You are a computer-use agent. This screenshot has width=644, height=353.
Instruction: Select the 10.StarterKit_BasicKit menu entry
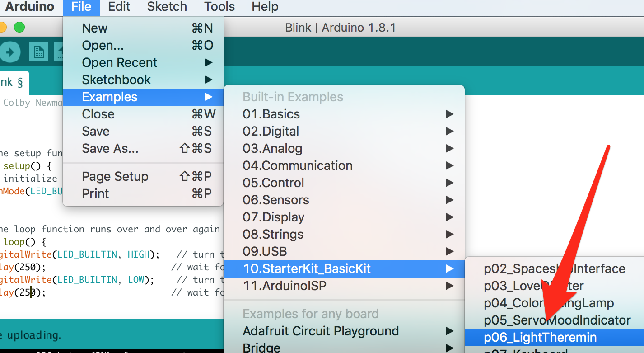pos(344,268)
